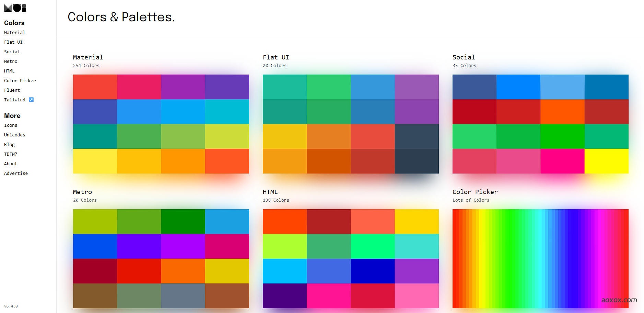Viewport: 644px width, 313px height.
Task: Open the Icons page link
Action: pyautogui.click(x=11, y=125)
